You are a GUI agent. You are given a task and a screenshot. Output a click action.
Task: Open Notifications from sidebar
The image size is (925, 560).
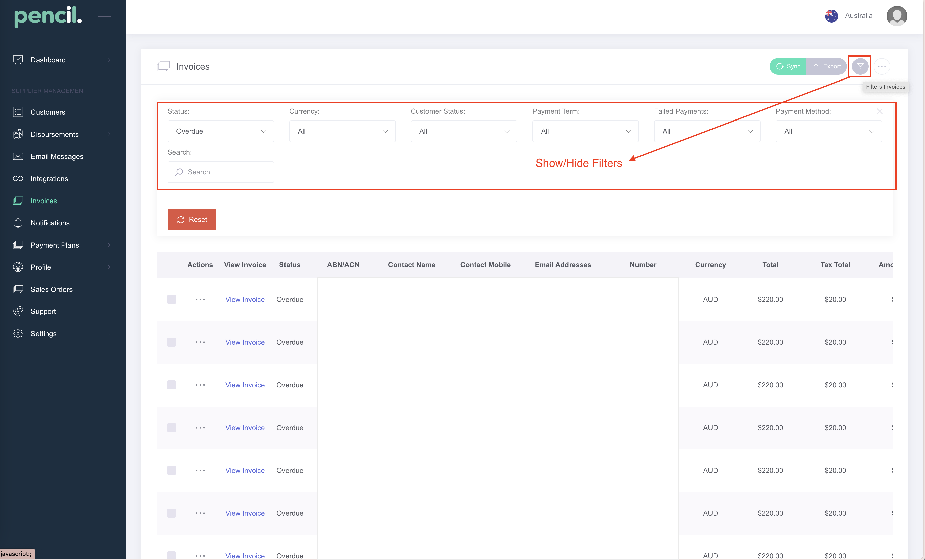point(50,223)
